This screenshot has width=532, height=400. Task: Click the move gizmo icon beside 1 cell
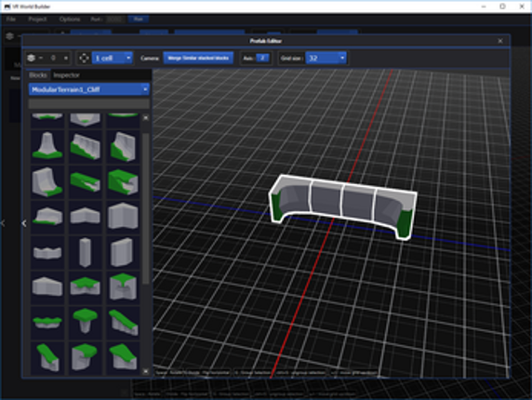pos(84,58)
